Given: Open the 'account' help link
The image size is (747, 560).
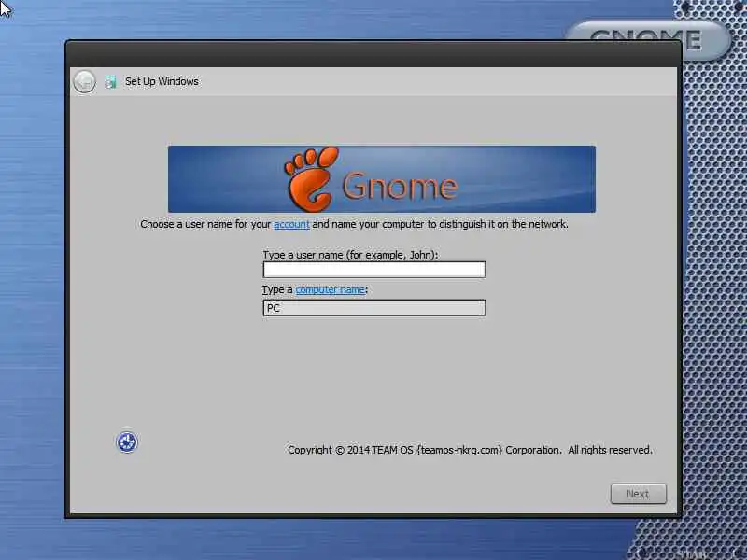Looking at the screenshot, I should 291,224.
